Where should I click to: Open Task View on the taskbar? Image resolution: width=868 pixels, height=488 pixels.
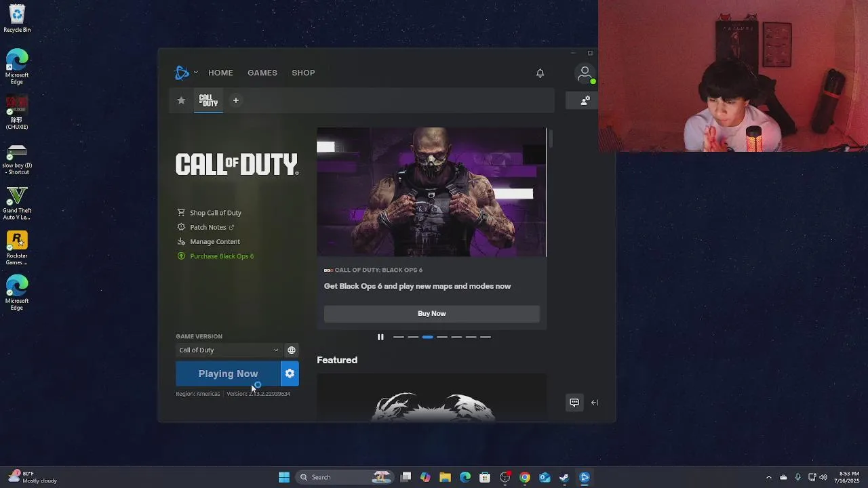point(406,477)
